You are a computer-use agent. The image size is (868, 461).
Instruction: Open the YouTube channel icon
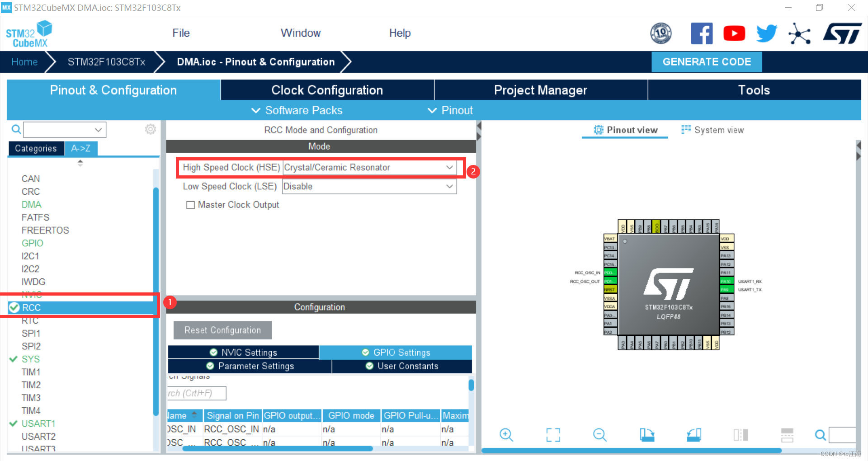coord(734,33)
